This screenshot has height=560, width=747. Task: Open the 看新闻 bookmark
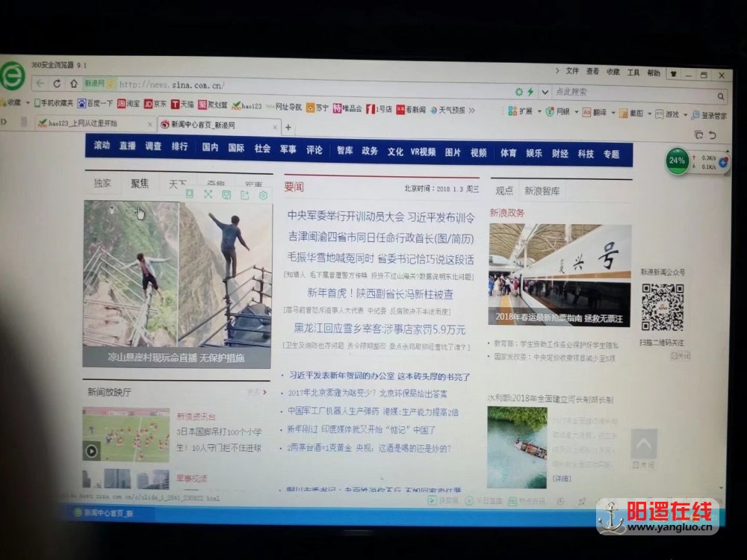tap(411, 110)
